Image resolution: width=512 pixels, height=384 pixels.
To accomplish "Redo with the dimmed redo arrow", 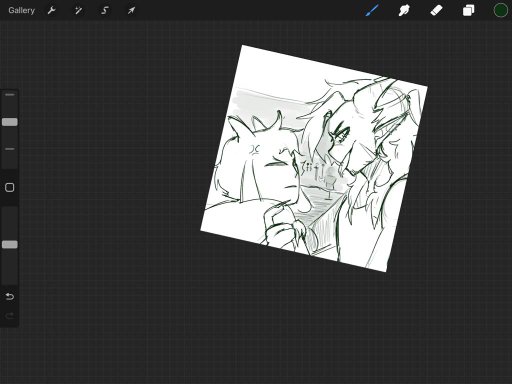I will point(10,315).
